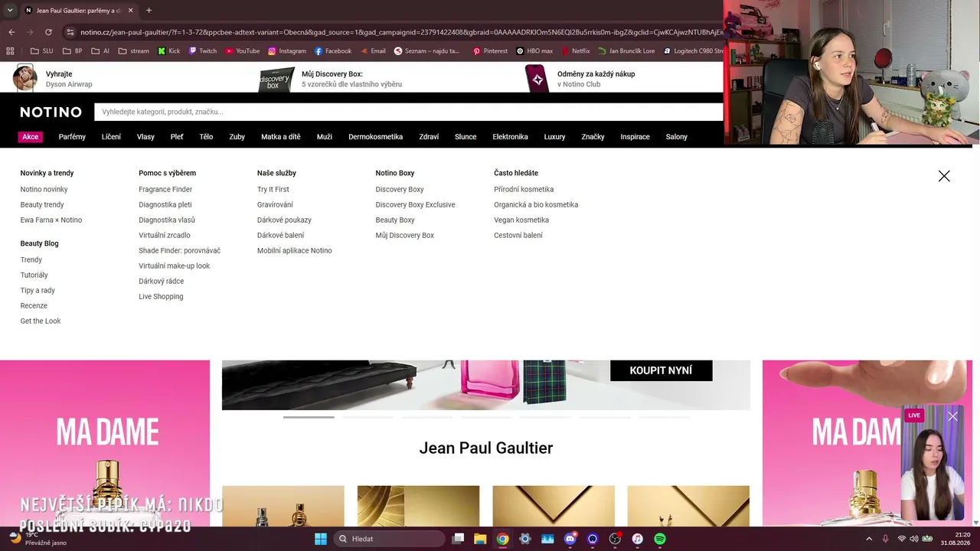The image size is (980, 551).
Task: Open the Salony menu item
Action: click(676, 137)
